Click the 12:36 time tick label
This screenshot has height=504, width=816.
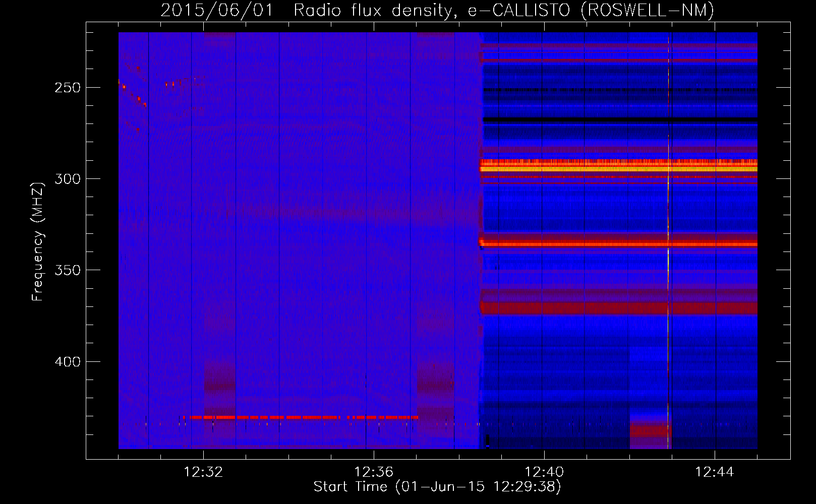(374, 472)
